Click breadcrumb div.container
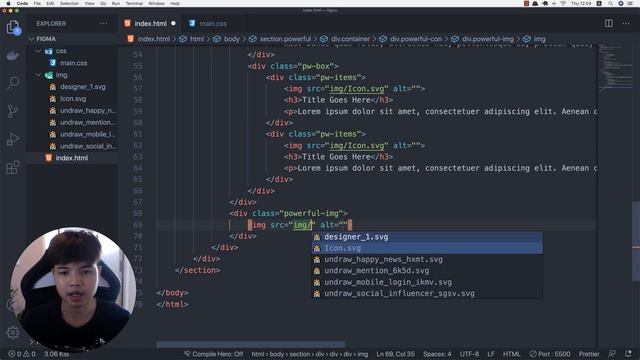This screenshot has height=360, width=640. point(350,39)
